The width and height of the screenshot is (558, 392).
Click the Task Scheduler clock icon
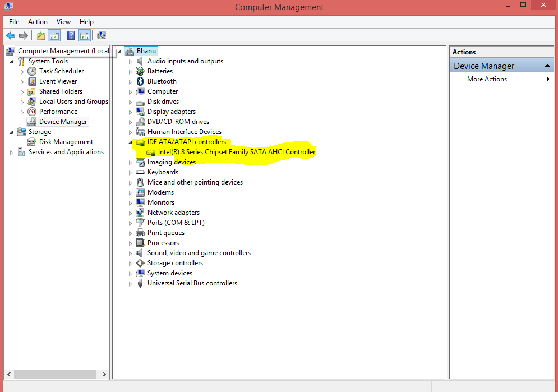pos(32,71)
